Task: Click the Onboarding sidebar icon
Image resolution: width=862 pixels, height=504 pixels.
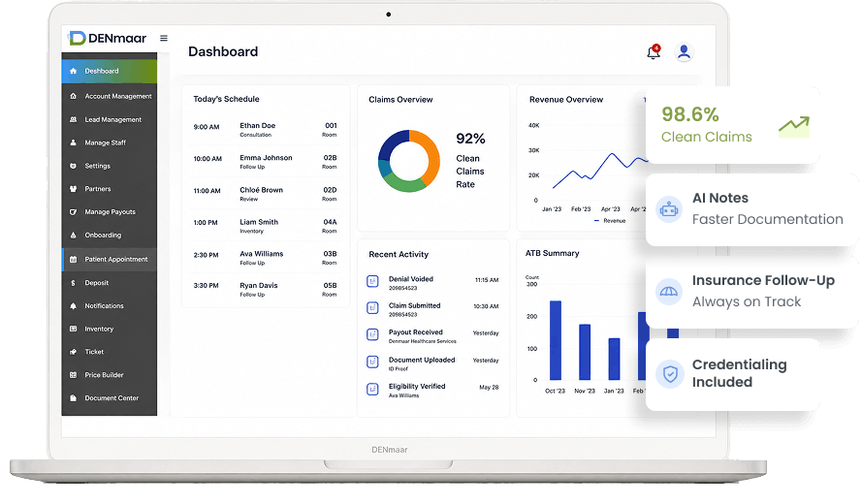Action: click(73, 235)
